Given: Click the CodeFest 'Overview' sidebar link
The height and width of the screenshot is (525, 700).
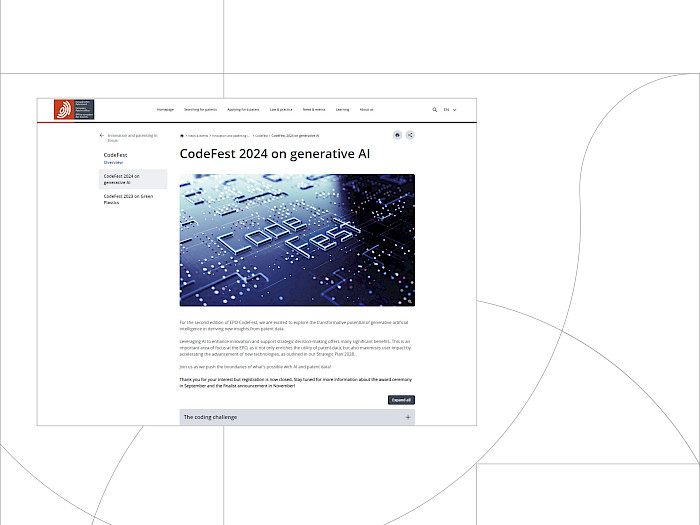Looking at the screenshot, I should coord(113,162).
